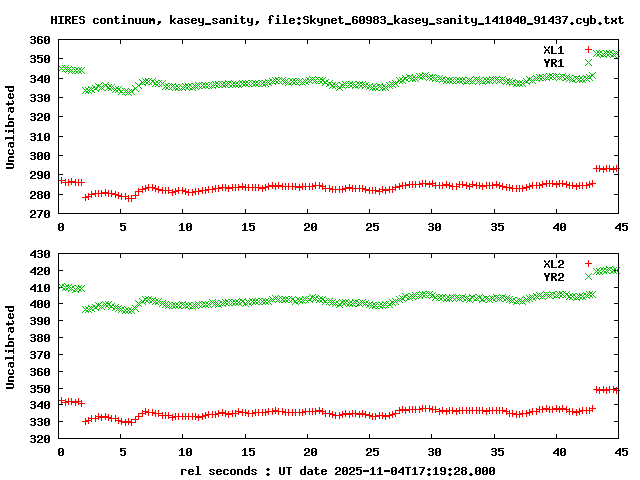The width and height of the screenshot is (640, 480).
Task: Click the 300 tick label on the top plot
Action: pyautogui.click(x=40, y=156)
